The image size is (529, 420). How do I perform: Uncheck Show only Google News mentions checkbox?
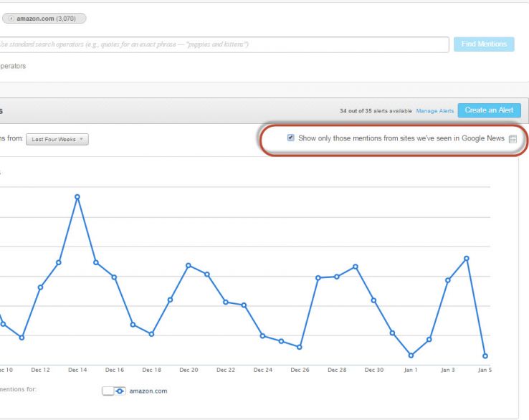point(290,138)
